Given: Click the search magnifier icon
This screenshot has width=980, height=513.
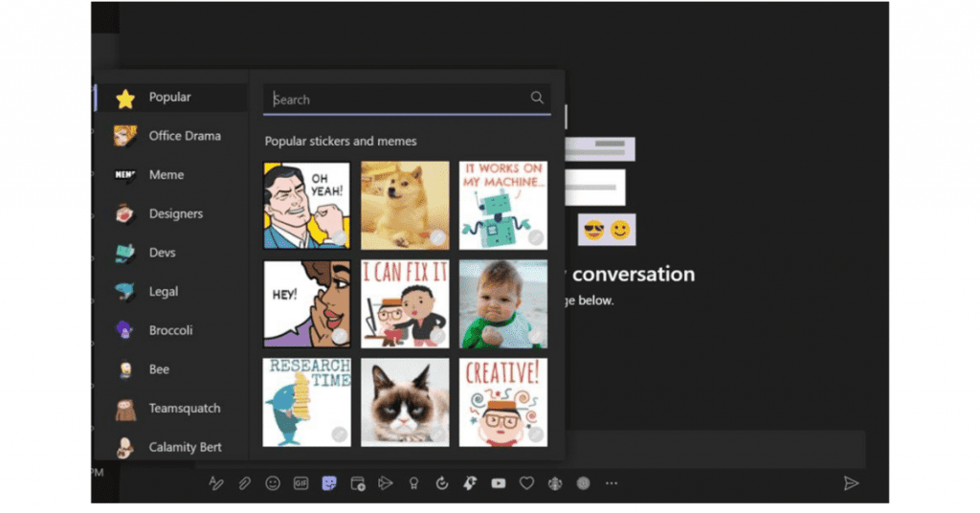Looking at the screenshot, I should click(x=537, y=98).
